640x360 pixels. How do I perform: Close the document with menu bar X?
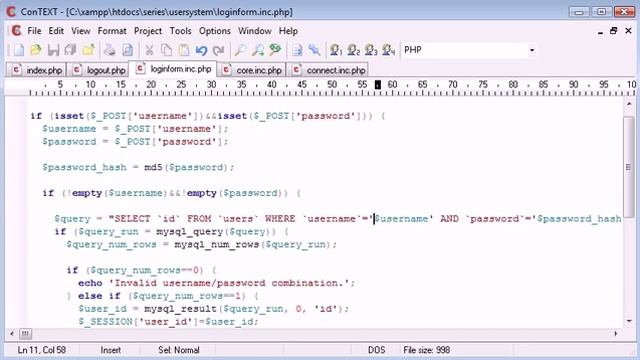pos(628,31)
